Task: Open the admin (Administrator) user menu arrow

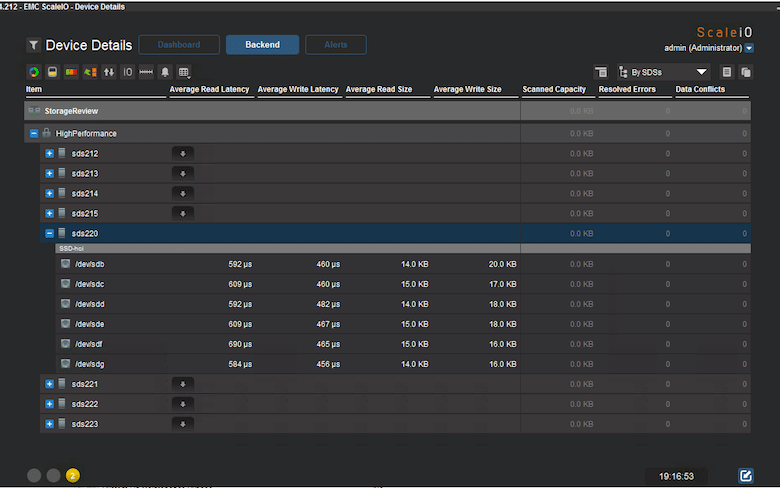Action: [x=749, y=48]
